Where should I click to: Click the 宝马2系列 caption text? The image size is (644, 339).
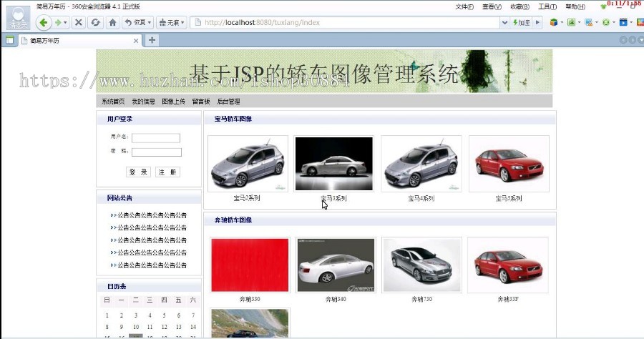coord(247,198)
